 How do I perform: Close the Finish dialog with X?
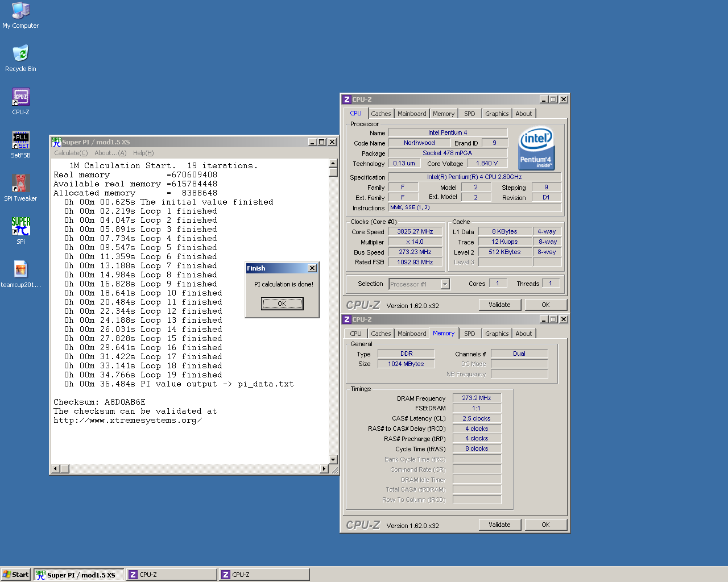click(312, 268)
